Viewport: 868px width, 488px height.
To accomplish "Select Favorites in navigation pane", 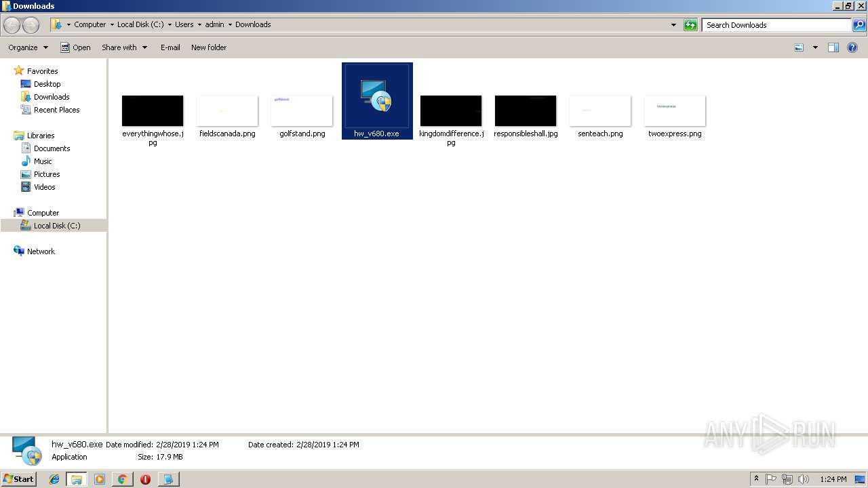I will pyautogui.click(x=42, y=71).
